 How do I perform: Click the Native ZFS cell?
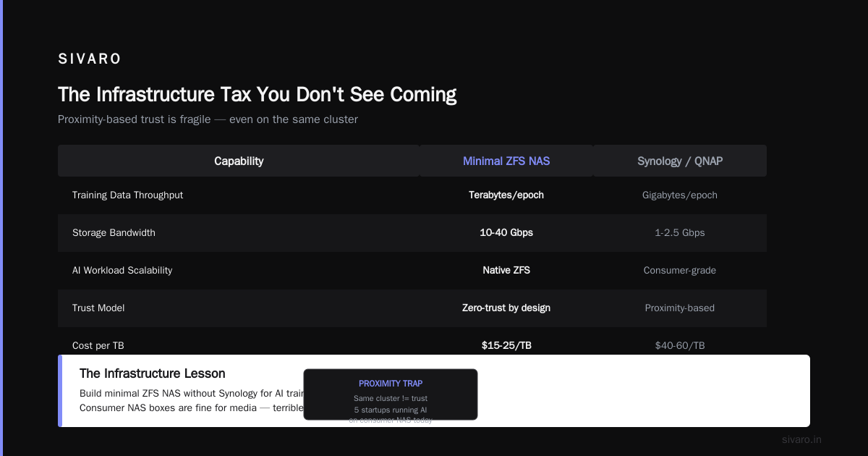pyautogui.click(x=506, y=271)
